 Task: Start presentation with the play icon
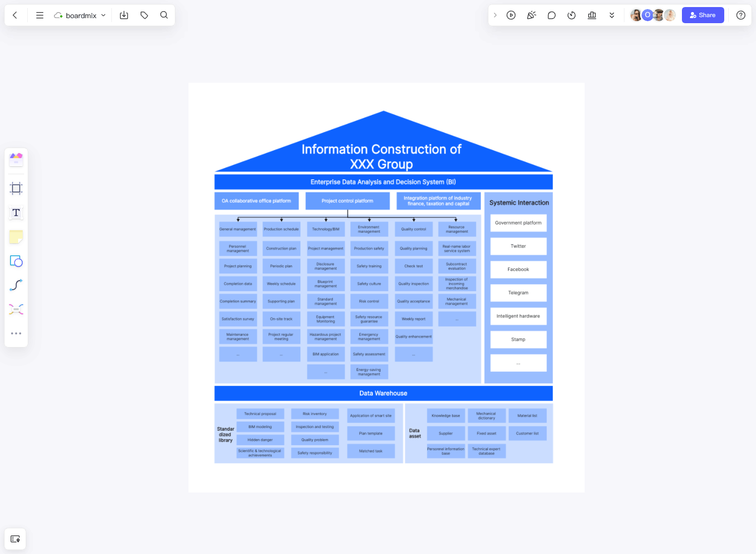pos(511,15)
